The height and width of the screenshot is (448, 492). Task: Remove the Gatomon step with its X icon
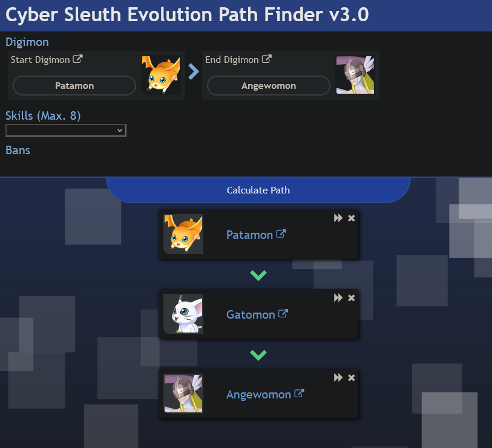[352, 298]
